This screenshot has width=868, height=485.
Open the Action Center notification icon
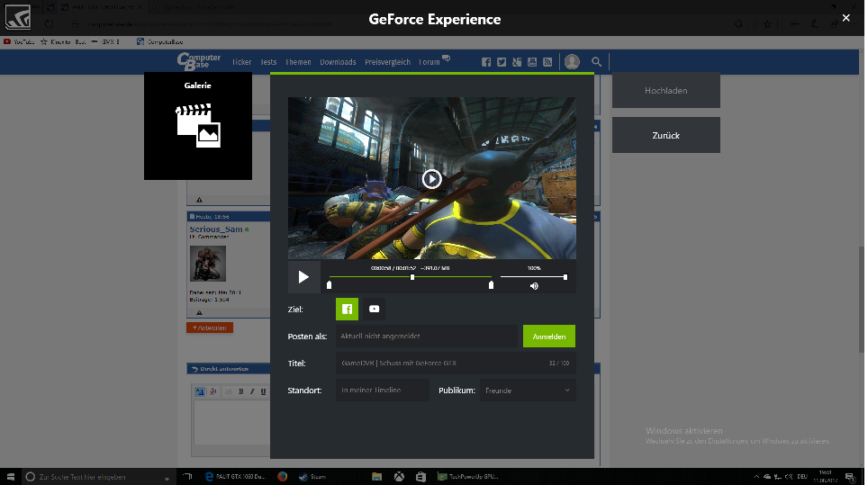pos(850,477)
